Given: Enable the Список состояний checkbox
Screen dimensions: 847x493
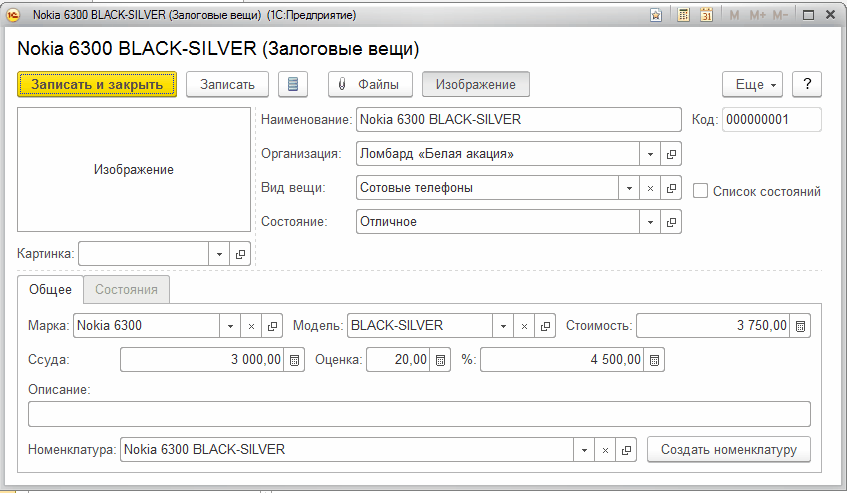Looking at the screenshot, I should pos(700,191).
